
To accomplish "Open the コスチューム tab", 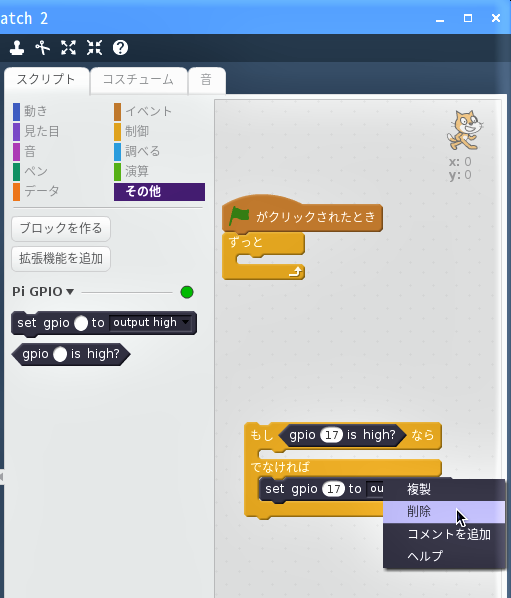I will [139, 80].
